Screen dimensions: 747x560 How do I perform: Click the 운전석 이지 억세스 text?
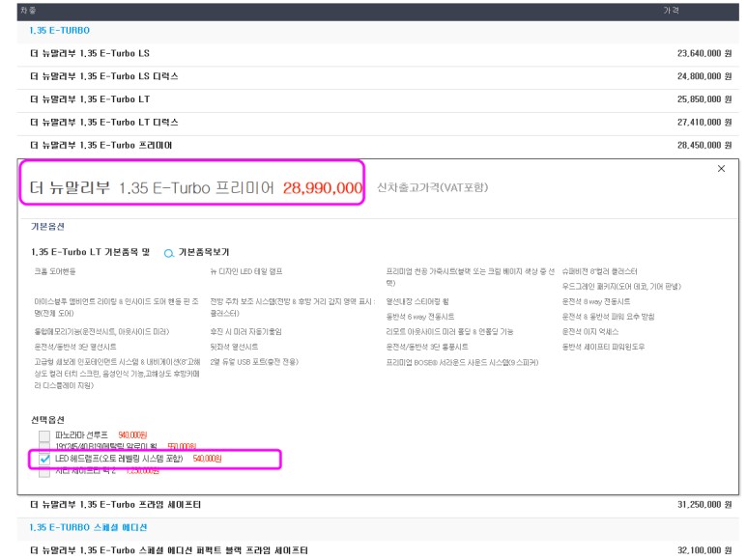590,331
